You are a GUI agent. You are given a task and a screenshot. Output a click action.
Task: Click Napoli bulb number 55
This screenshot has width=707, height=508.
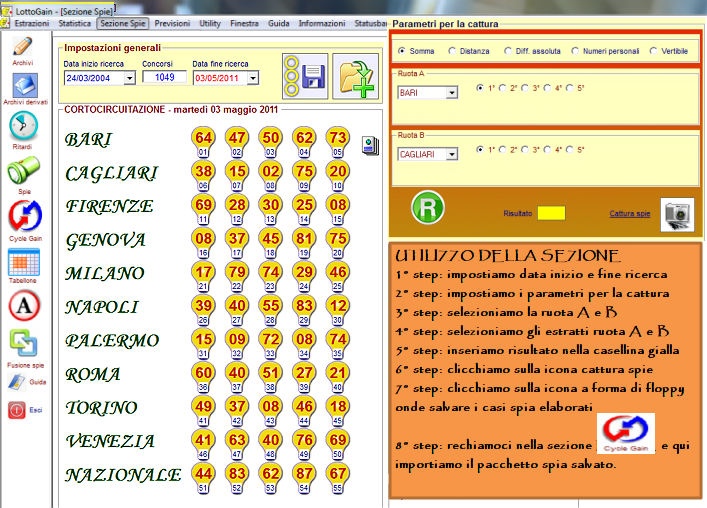click(x=271, y=306)
